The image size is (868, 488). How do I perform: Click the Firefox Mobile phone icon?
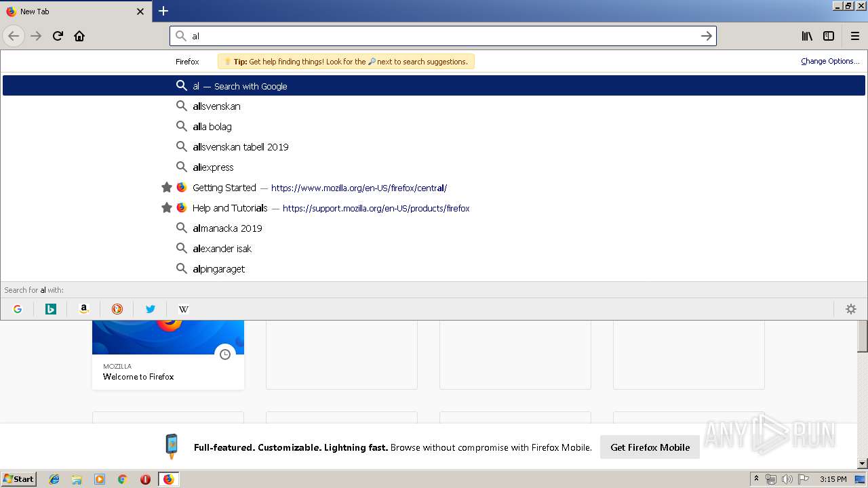click(x=172, y=447)
